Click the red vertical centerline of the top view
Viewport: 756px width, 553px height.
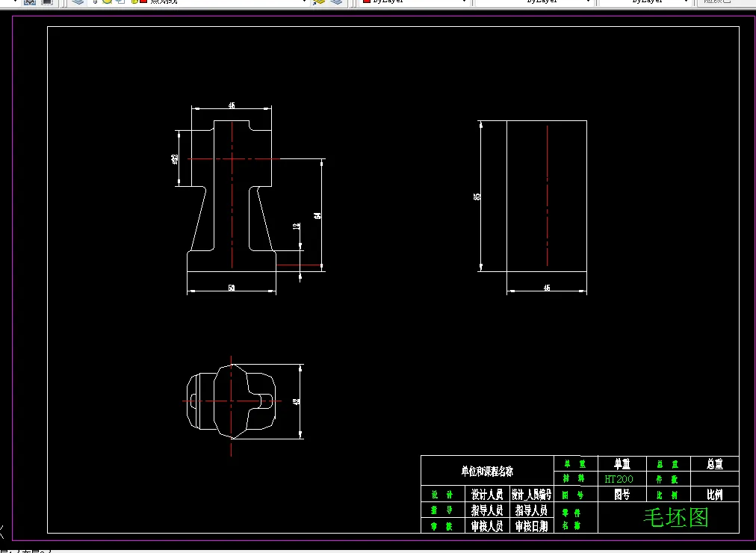[x=231, y=406]
